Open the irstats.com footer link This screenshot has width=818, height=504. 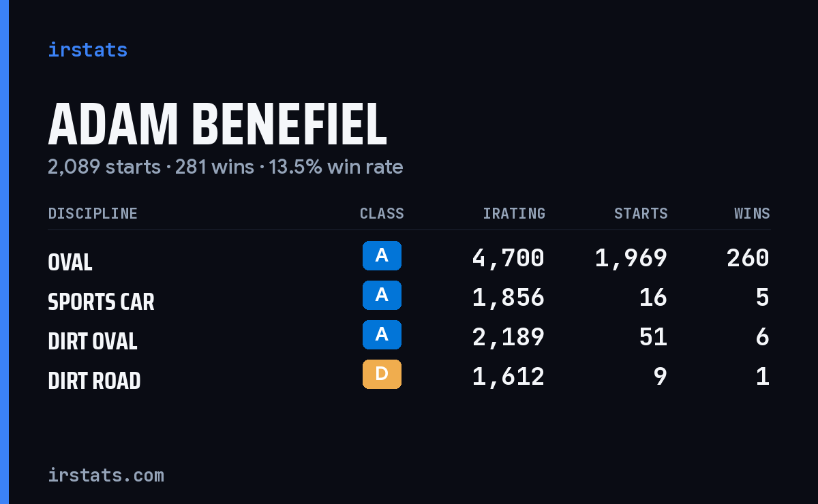click(x=106, y=475)
